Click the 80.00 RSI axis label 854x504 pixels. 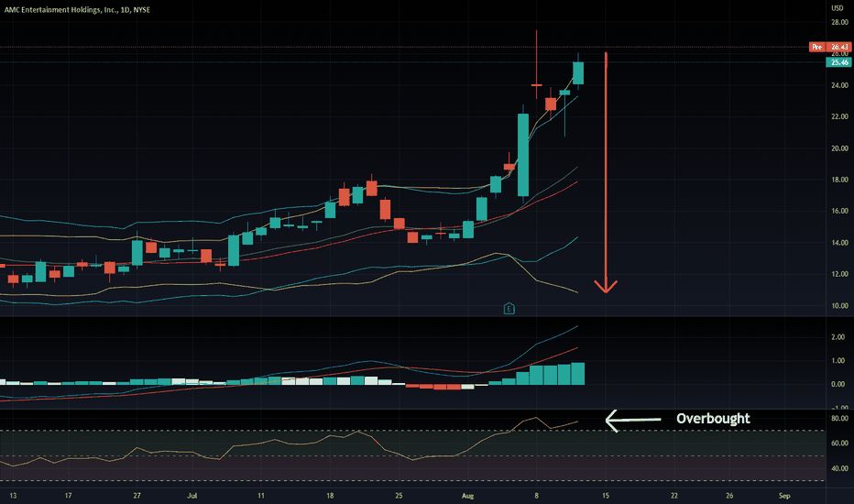tap(839, 419)
